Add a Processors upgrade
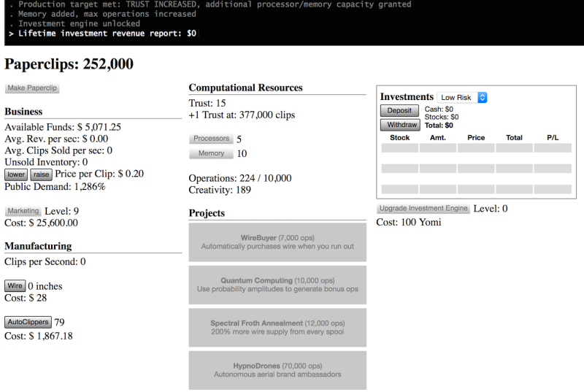 click(211, 139)
